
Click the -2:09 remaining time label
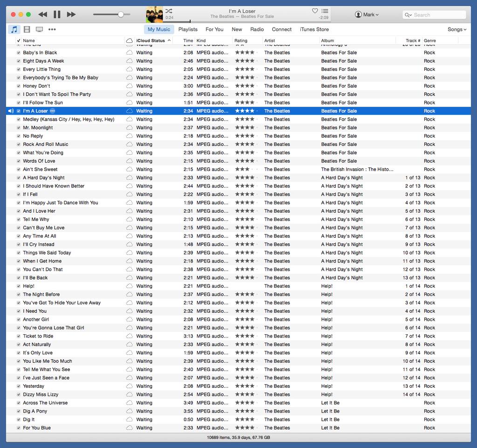click(x=323, y=18)
